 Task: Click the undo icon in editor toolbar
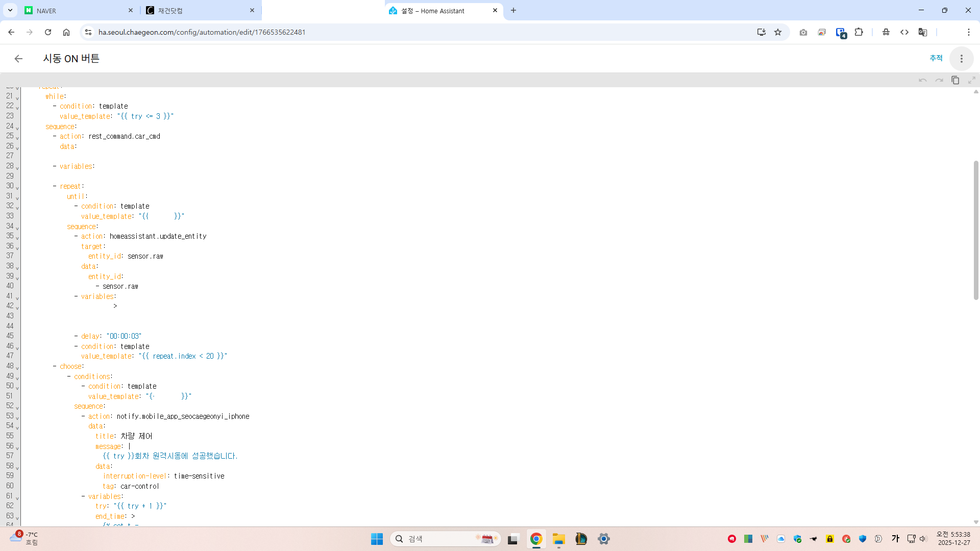coord(922,80)
